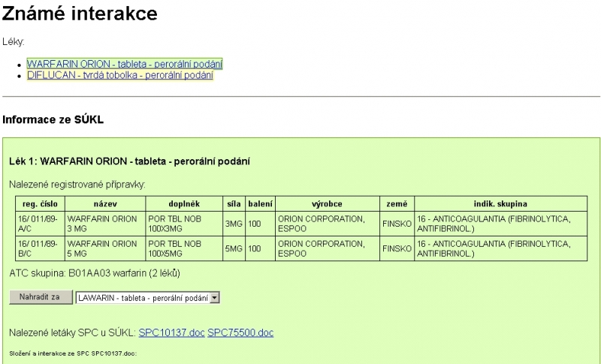Viewport: 601px width, 364px height.
Task: Click registration number 16/011/89-A/C cell
Action: tap(41, 224)
